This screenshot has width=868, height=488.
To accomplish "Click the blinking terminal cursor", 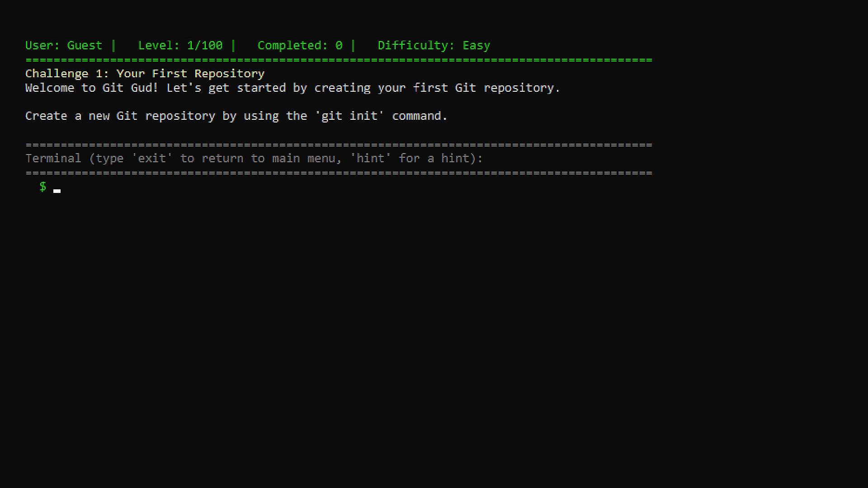I will tap(57, 191).
